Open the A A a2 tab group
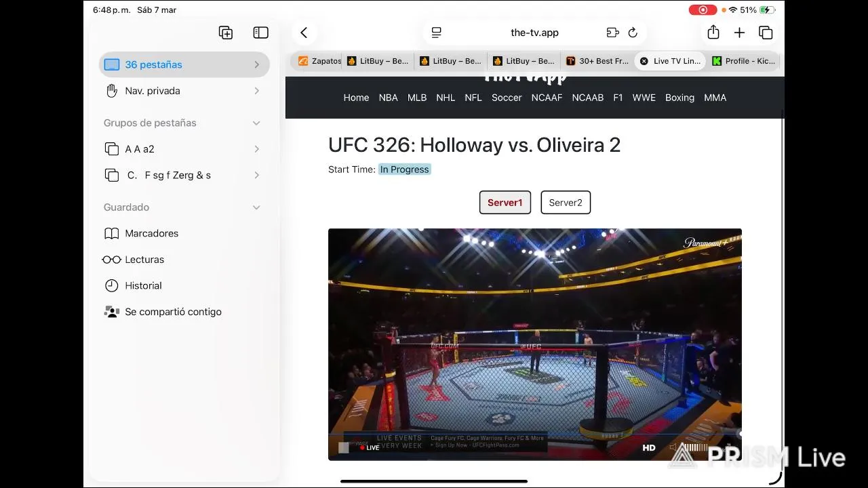Image resolution: width=868 pixels, height=488 pixels. coord(184,149)
